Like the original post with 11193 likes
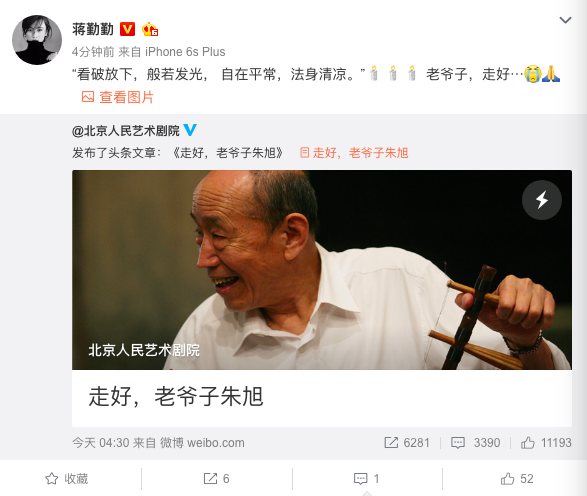587x496 pixels. click(x=546, y=442)
